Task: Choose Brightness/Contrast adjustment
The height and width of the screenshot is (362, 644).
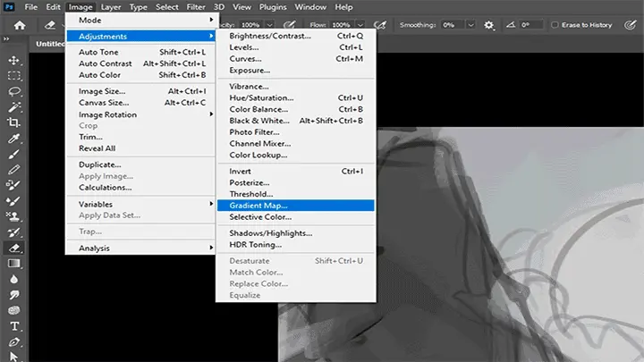Action: click(x=296, y=36)
